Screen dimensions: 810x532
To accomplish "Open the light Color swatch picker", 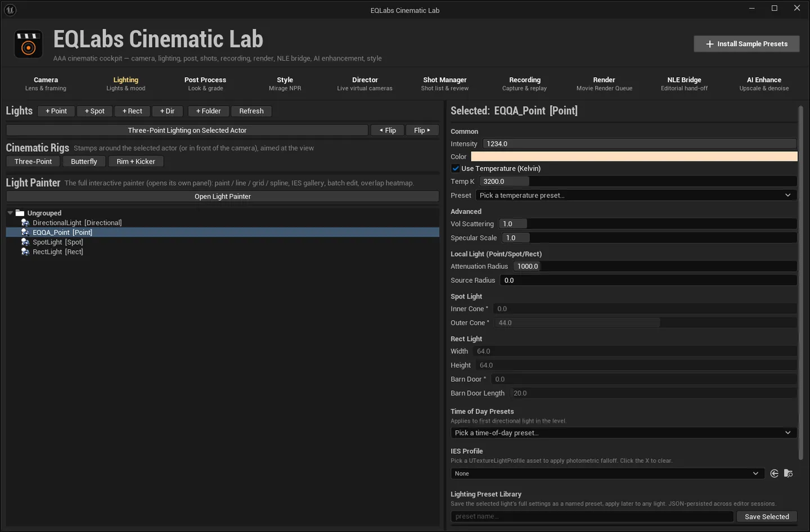I will (634, 156).
